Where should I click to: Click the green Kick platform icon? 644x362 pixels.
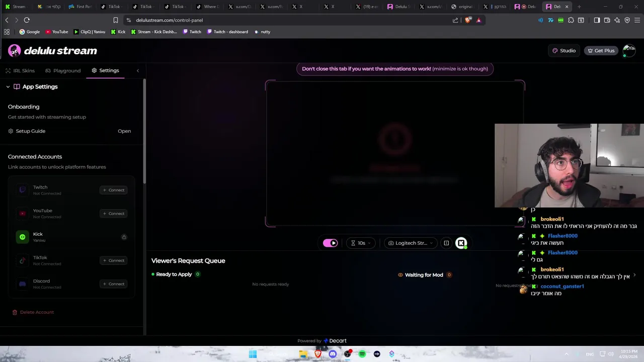pos(22,237)
